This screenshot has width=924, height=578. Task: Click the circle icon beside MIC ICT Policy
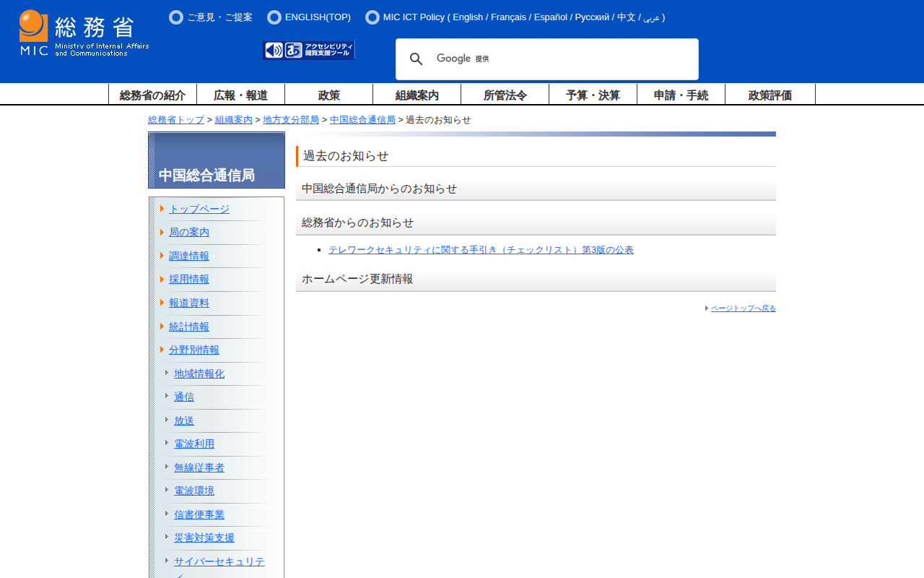(x=372, y=17)
